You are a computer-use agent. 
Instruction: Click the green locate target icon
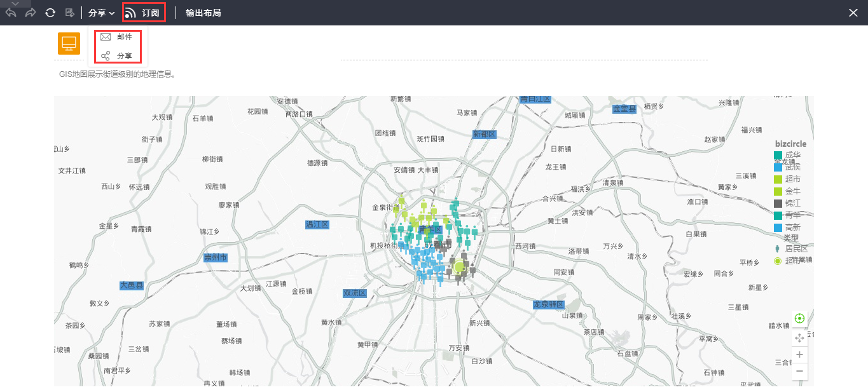799,318
